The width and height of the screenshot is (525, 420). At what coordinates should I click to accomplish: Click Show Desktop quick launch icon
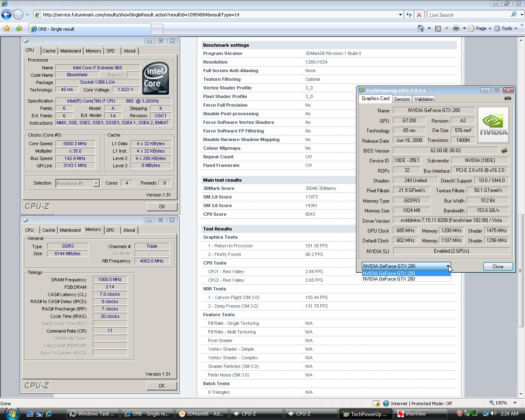click(30, 414)
